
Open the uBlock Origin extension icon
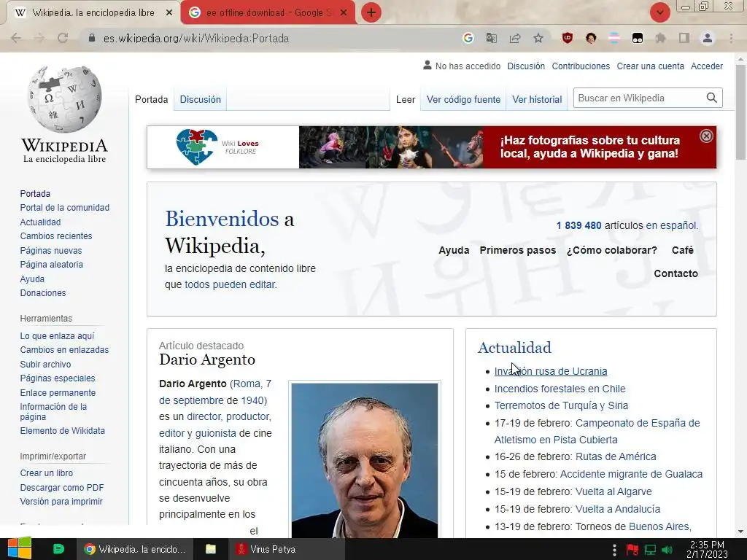[568, 38]
